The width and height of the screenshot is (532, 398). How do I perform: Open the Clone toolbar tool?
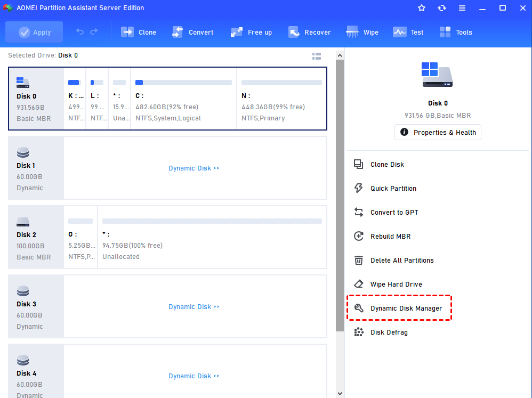[x=139, y=32]
